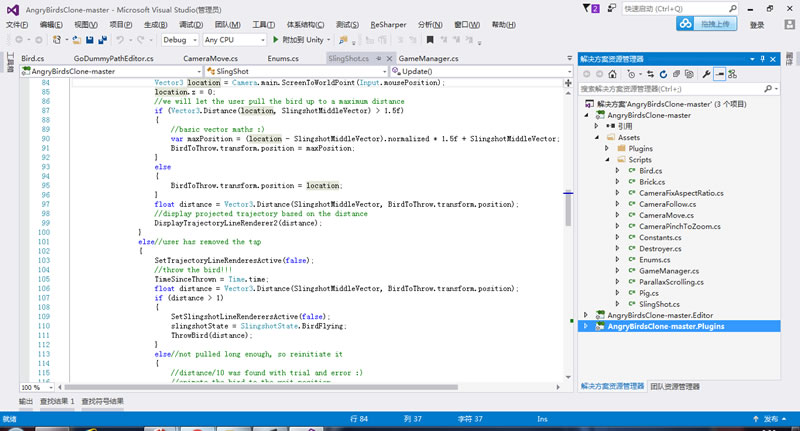
Task: Open the ReSharper menu
Action: point(388,24)
